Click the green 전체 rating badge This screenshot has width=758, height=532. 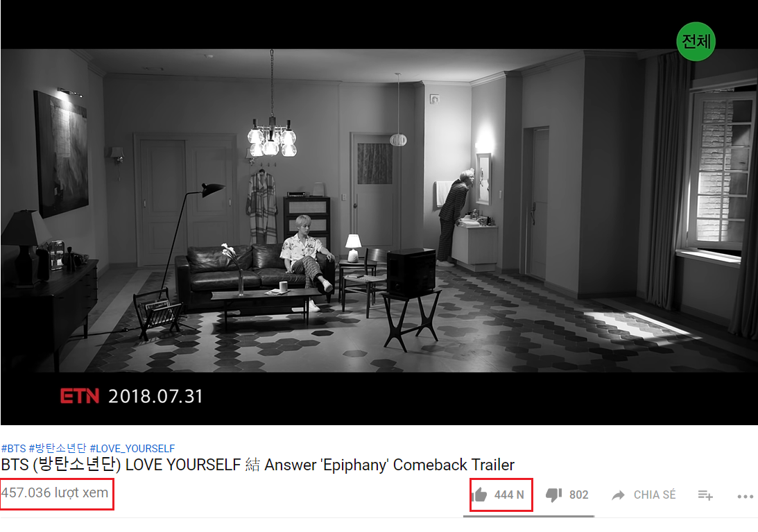[x=696, y=42]
